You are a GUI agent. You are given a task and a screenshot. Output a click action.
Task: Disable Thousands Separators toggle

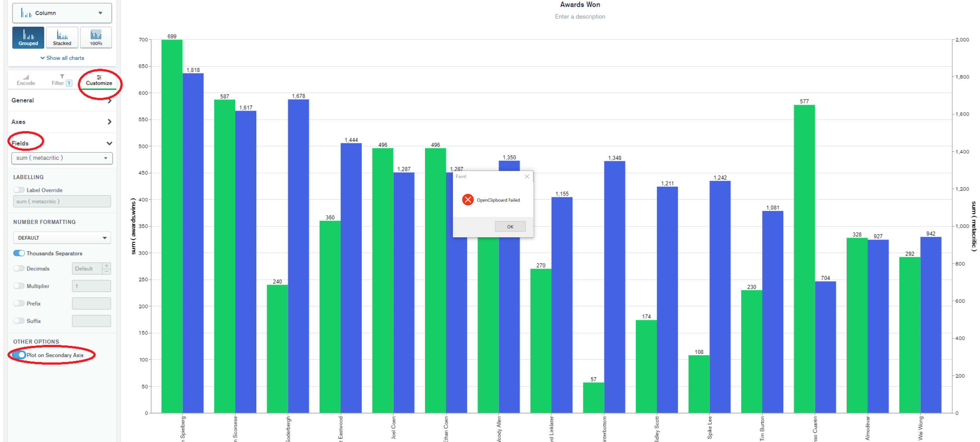click(19, 253)
